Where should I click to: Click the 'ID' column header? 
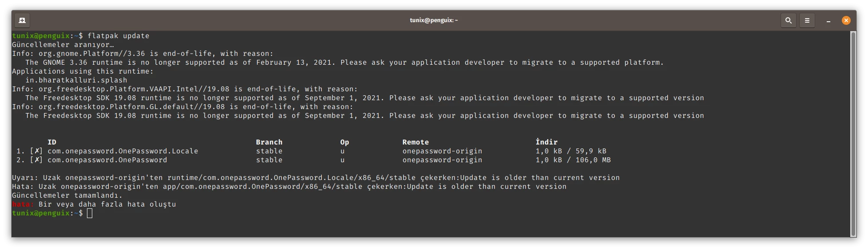click(x=52, y=142)
